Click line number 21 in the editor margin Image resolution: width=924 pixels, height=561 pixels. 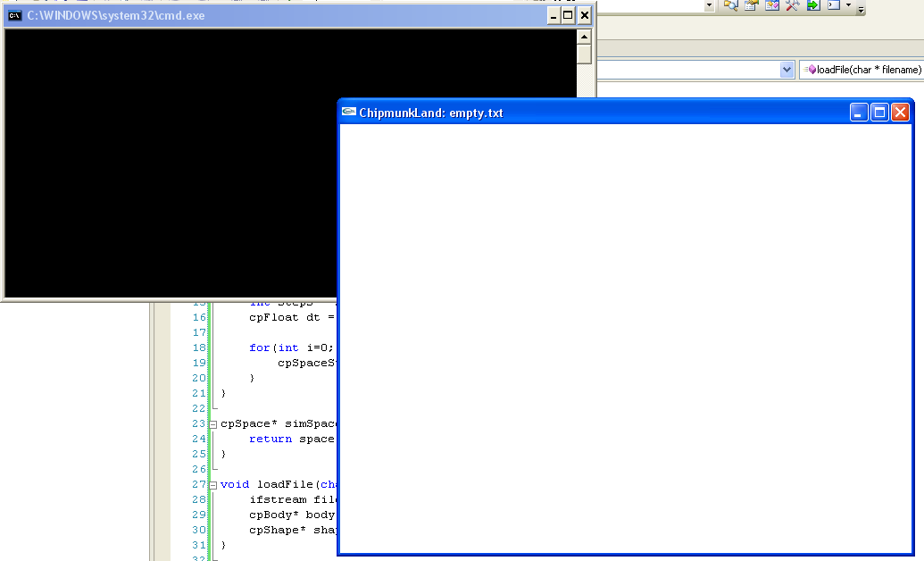click(x=199, y=393)
